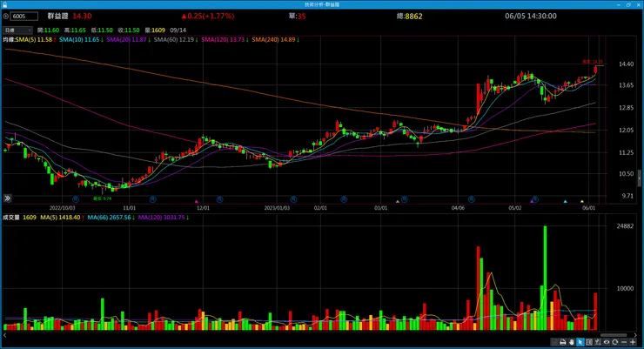Zoom in with the plus icon
This screenshot has height=349, width=644.
coord(633,342)
